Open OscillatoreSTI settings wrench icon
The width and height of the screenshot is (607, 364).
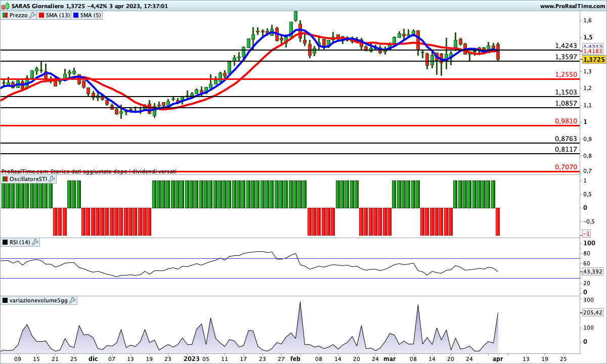pos(52,179)
